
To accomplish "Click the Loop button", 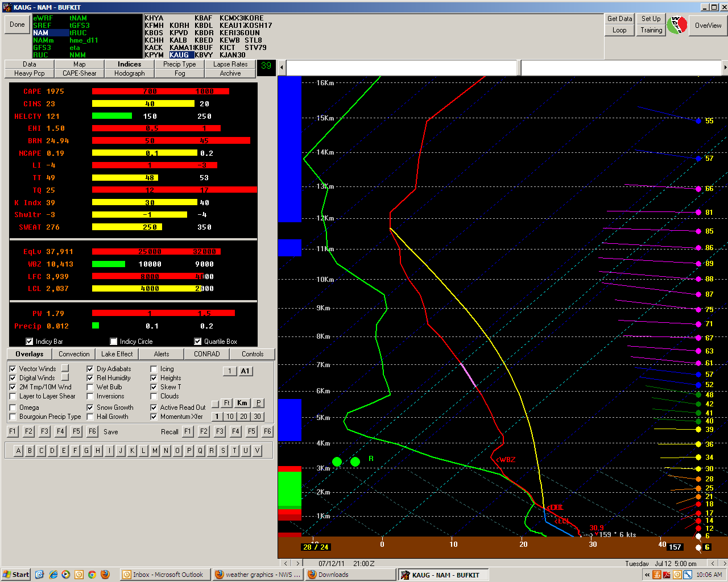I will (x=619, y=30).
